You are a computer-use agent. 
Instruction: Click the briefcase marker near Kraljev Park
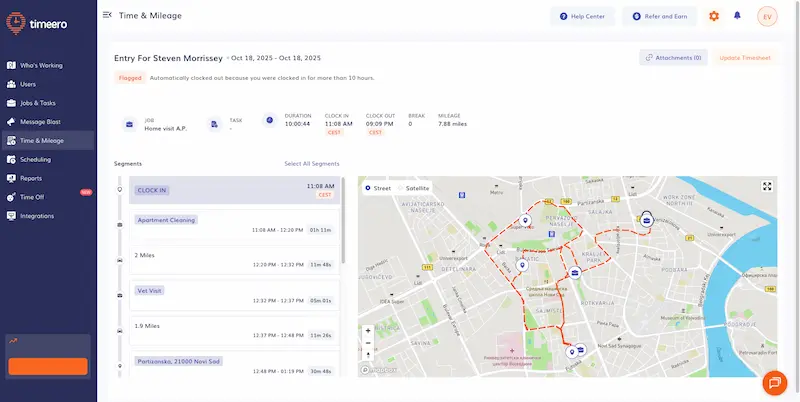pos(575,272)
